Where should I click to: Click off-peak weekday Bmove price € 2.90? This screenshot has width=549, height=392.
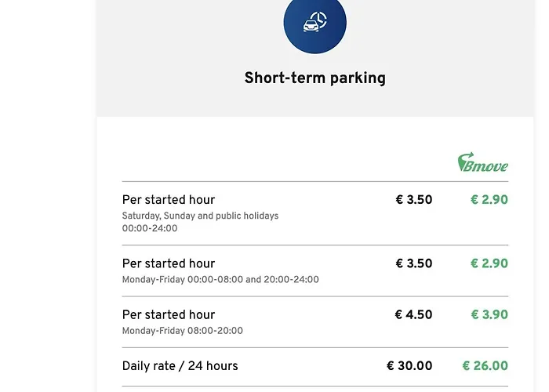pyautogui.click(x=489, y=263)
